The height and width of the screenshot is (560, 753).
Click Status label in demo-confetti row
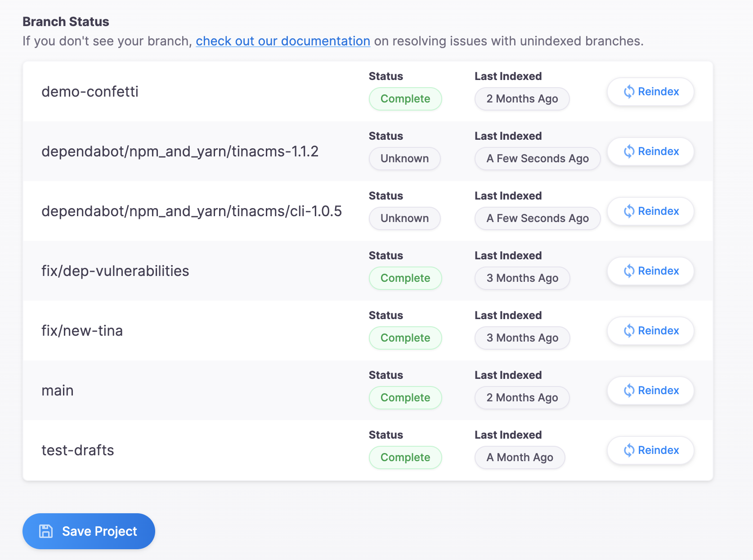click(x=386, y=76)
